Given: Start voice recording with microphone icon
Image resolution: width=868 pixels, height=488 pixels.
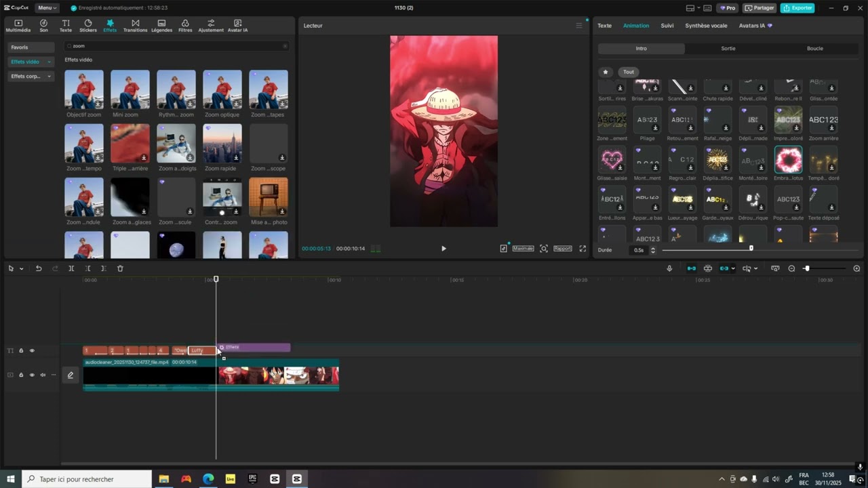Looking at the screenshot, I should point(669,268).
